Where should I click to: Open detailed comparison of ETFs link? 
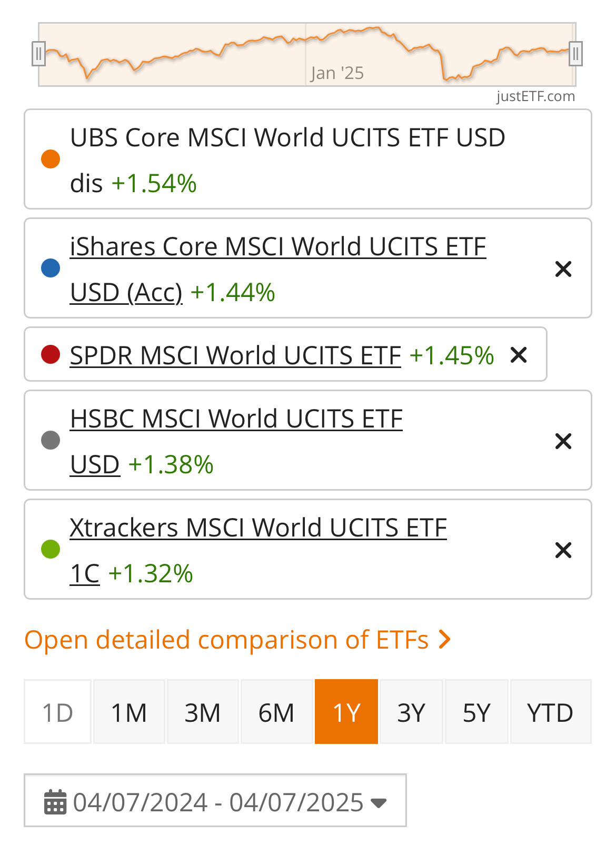click(x=226, y=640)
